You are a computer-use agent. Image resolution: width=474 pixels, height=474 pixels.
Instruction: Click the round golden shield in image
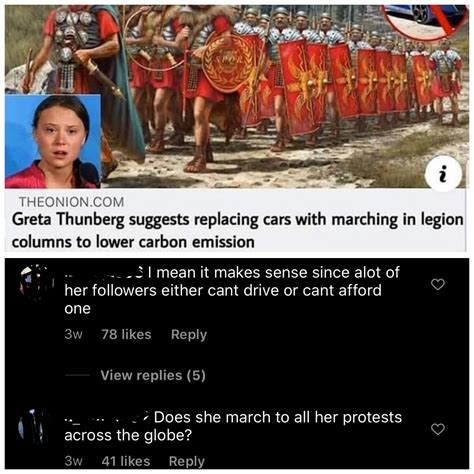(x=228, y=63)
